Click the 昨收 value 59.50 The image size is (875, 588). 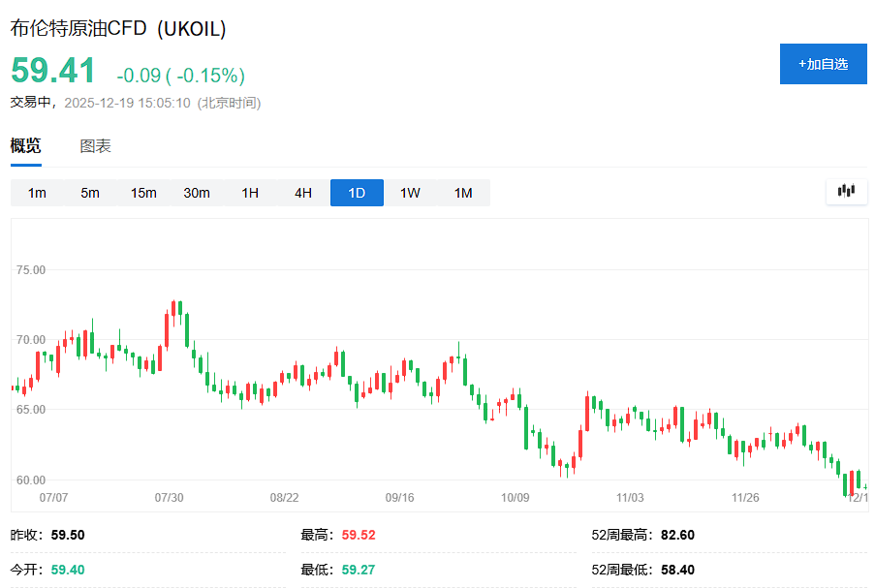[66, 534]
